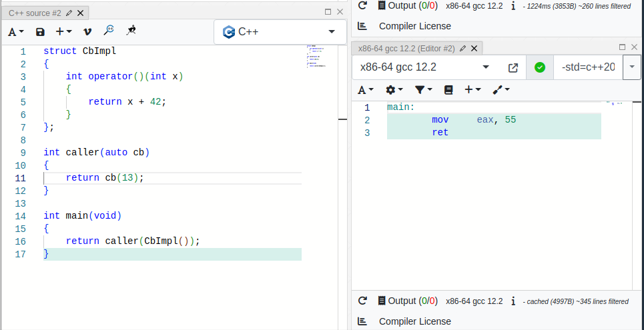Image resolution: width=644 pixels, height=330 pixels.
Task: Open the compiler pop-out link icon
Action: 513,67
